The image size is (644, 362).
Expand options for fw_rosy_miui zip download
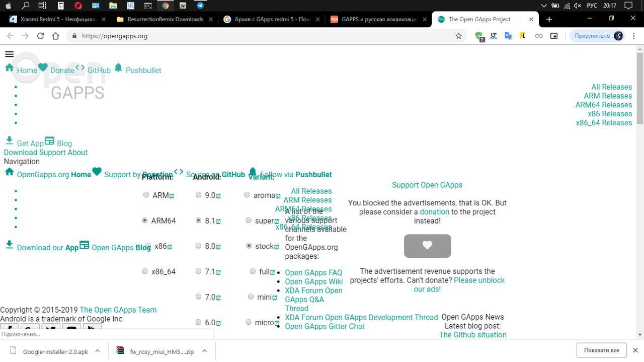pos(204,351)
